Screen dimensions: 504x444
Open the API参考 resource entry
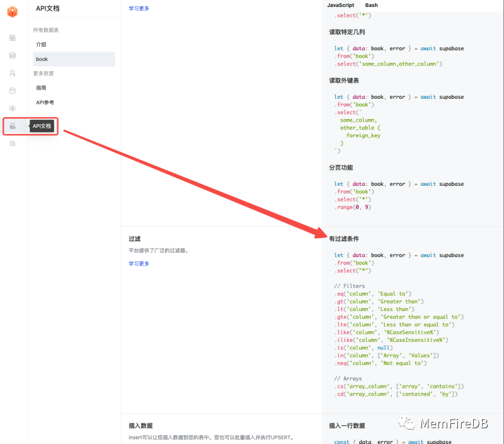(x=45, y=103)
